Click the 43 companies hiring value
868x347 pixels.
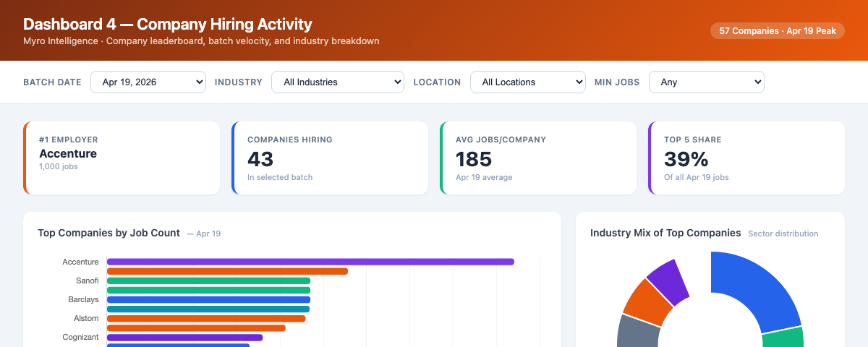pos(260,158)
